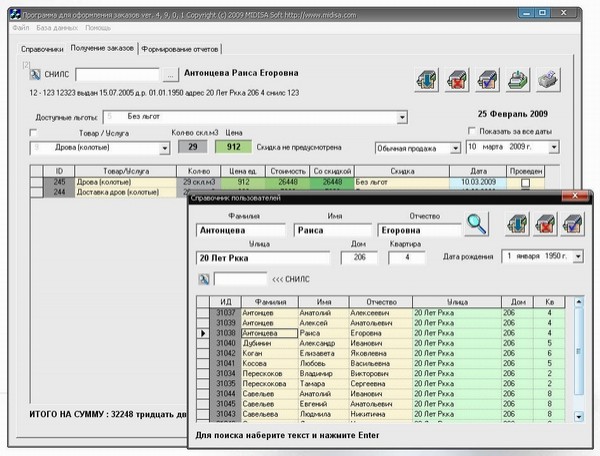Click the confirm order icon with checkmark
The image size is (600, 456).
click(486, 81)
